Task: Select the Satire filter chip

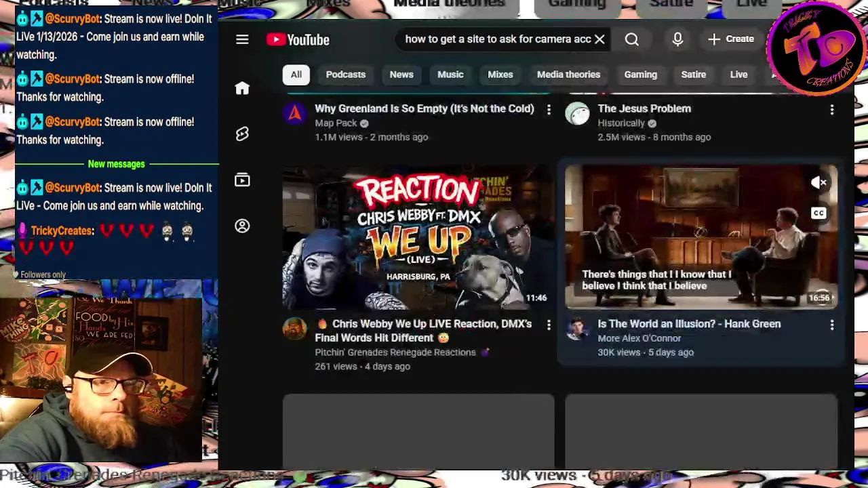Action: [693, 75]
